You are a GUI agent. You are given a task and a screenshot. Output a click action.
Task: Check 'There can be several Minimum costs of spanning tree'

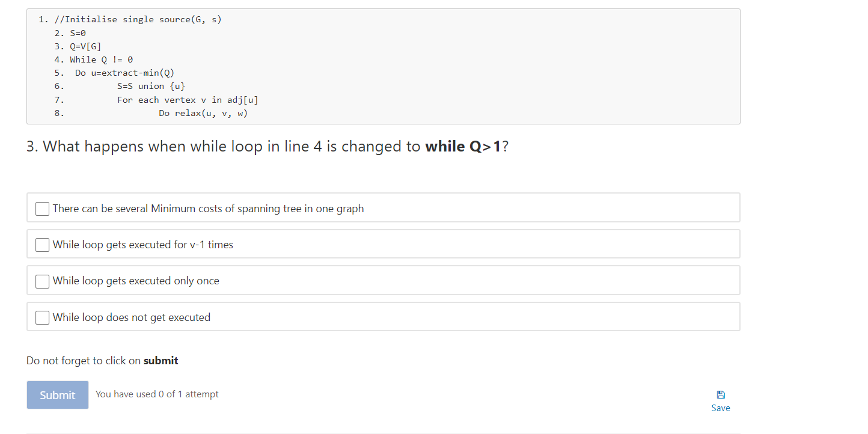[42, 209]
